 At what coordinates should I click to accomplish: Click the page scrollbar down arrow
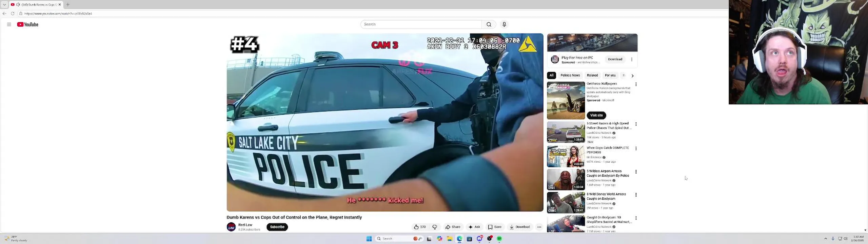click(x=865, y=230)
